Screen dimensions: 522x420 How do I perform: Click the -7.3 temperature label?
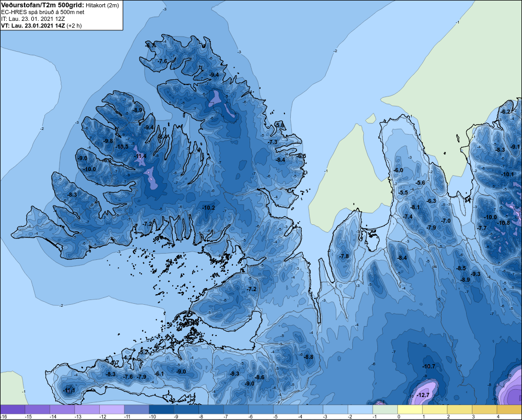tap(272, 142)
